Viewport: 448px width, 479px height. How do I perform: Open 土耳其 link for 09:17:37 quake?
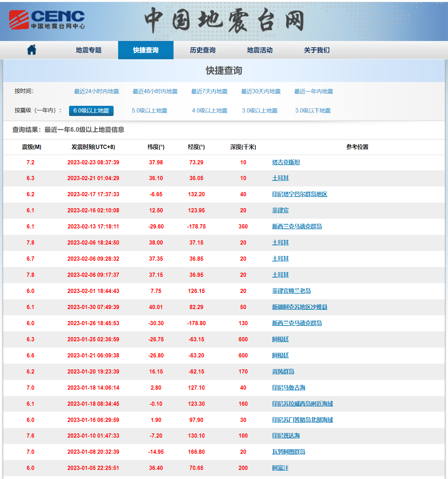pos(280,275)
